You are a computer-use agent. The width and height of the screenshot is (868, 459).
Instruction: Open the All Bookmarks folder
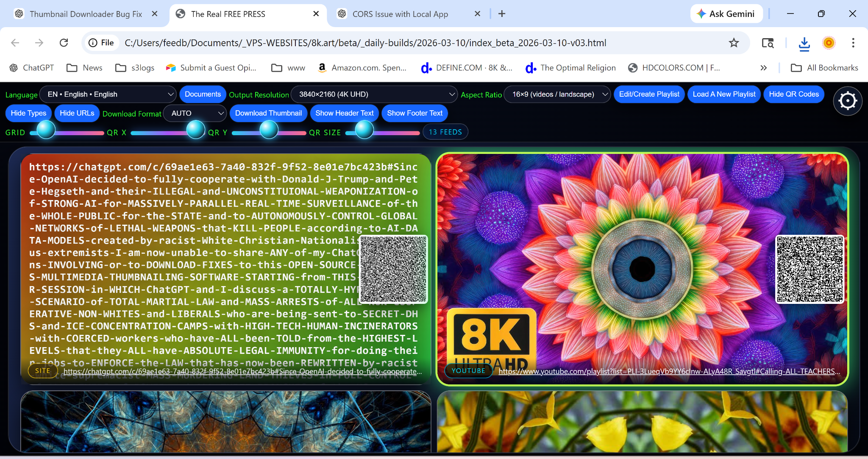coord(824,68)
